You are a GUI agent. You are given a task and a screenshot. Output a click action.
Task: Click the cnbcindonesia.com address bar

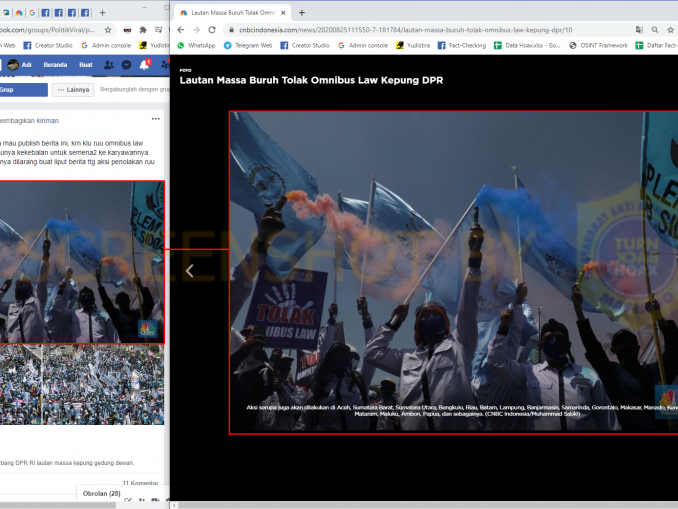[x=405, y=30]
